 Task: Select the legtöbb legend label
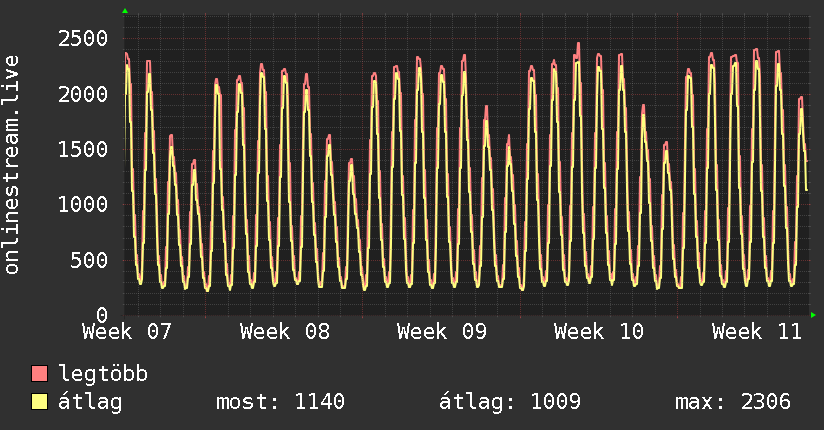click(103, 374)
